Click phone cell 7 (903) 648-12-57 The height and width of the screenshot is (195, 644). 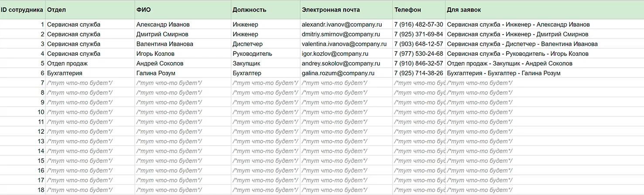[x=419, y=44]
